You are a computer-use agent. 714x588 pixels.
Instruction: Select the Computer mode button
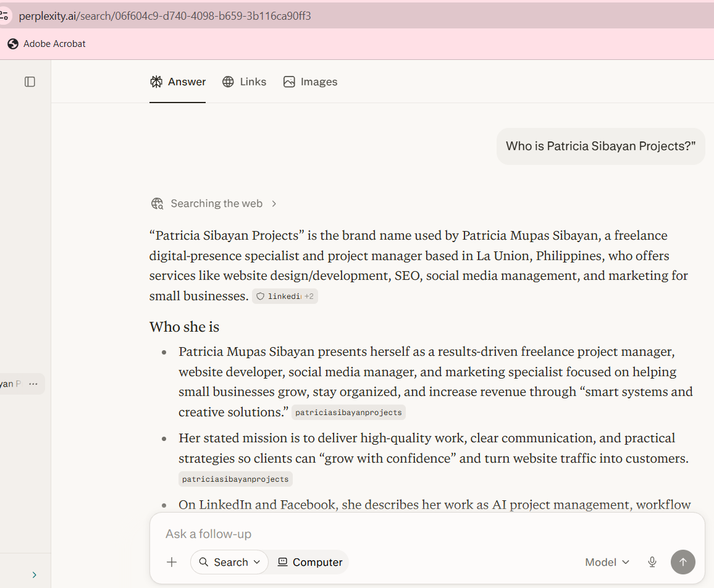310,563
